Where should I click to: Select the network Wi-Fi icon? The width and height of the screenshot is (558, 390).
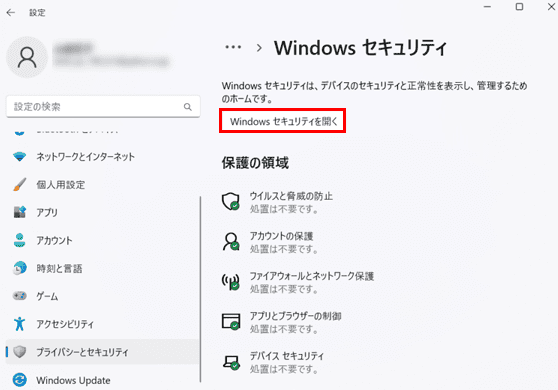[x=20, y=157]
